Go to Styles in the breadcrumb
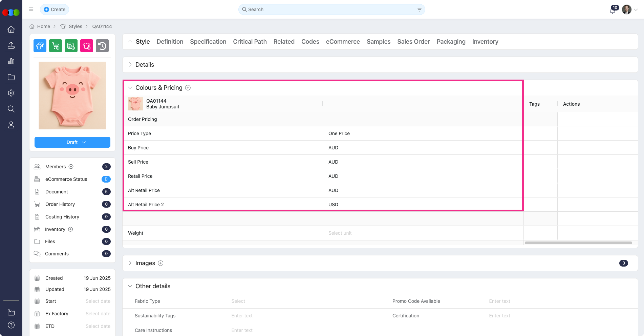The height and width of the screenshot is (336, 644). point(75,26)
